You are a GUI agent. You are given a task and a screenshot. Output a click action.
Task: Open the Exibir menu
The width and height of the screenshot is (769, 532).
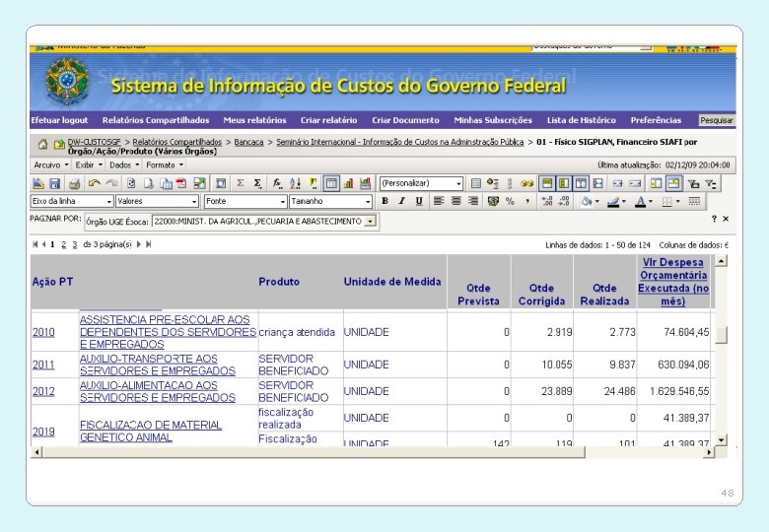click(89, 166)
